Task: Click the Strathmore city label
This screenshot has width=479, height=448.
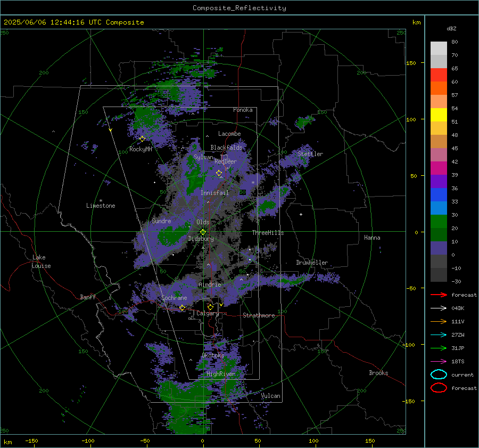Action: 259,315
